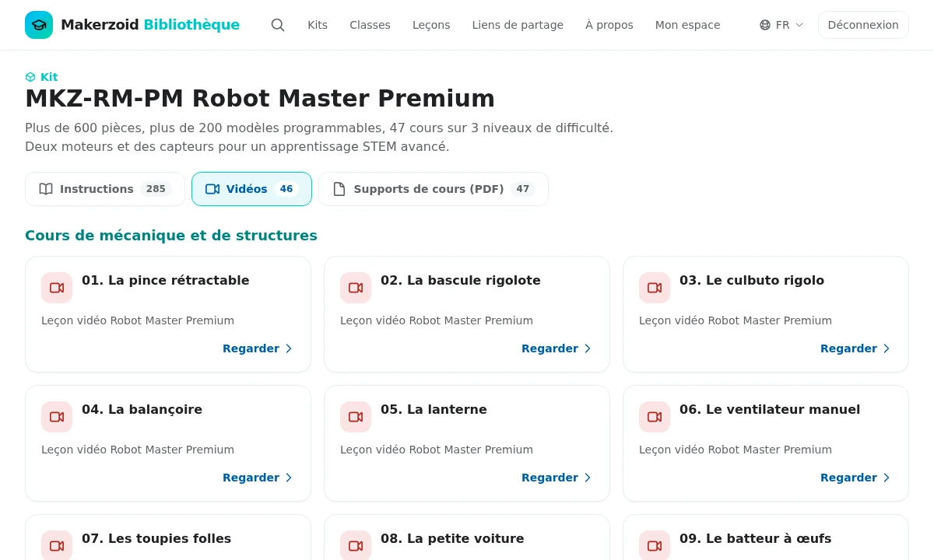Click the title 08. La petite voiture
Screen dimensions: 934x560
pyautogui.click(x=452, y=538)
